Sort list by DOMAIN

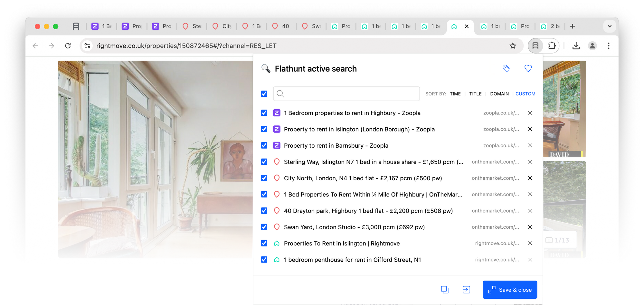[499, 94]
